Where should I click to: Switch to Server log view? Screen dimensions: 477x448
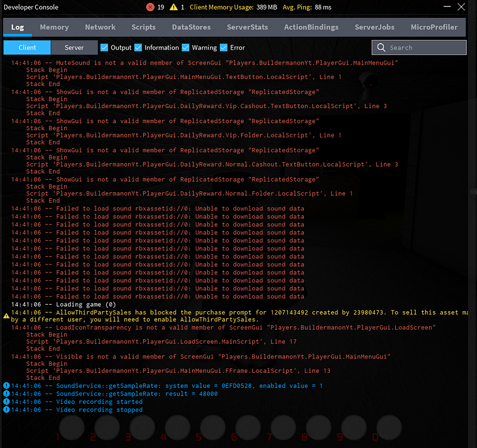coord(74,48)
